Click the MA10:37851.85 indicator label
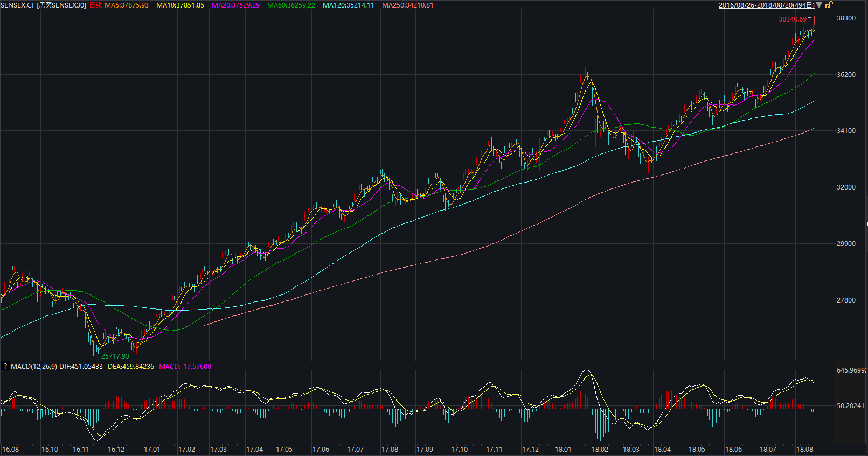Viewport: 868px width, 456px height. (180, 5)
